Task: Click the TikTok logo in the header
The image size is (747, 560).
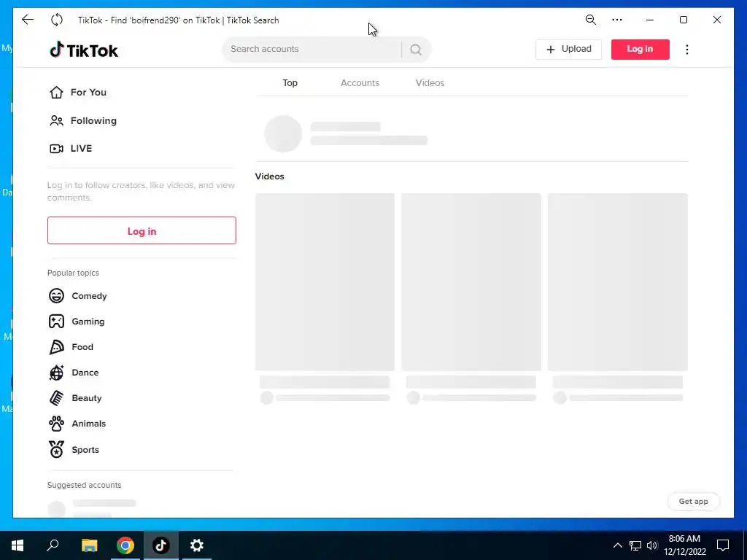Action: coord(84,50)
